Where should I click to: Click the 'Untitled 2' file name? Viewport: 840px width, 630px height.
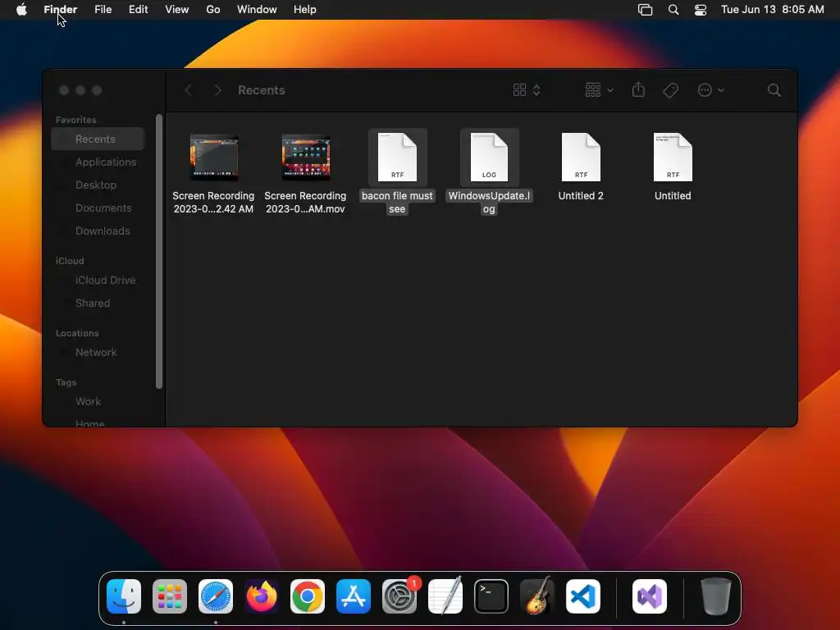coord(581,196)
